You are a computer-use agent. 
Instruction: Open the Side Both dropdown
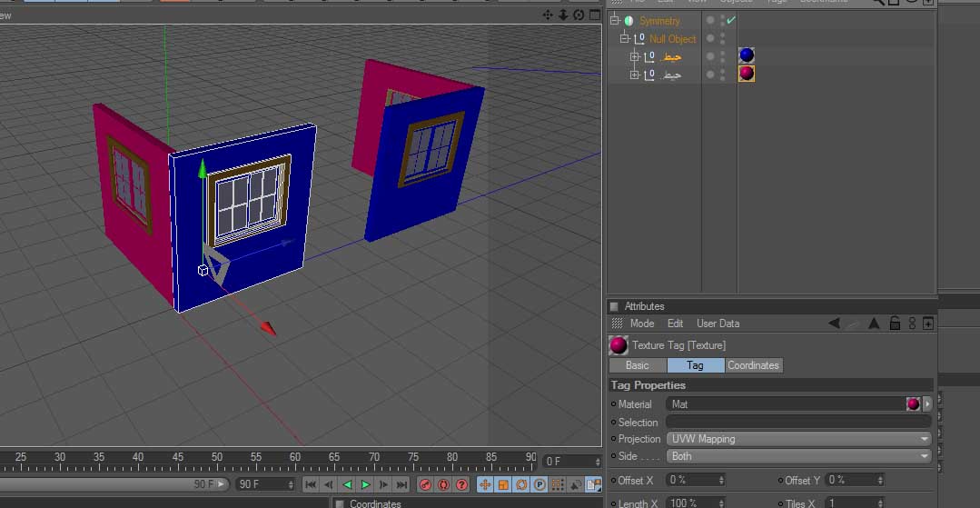[798, 457]
